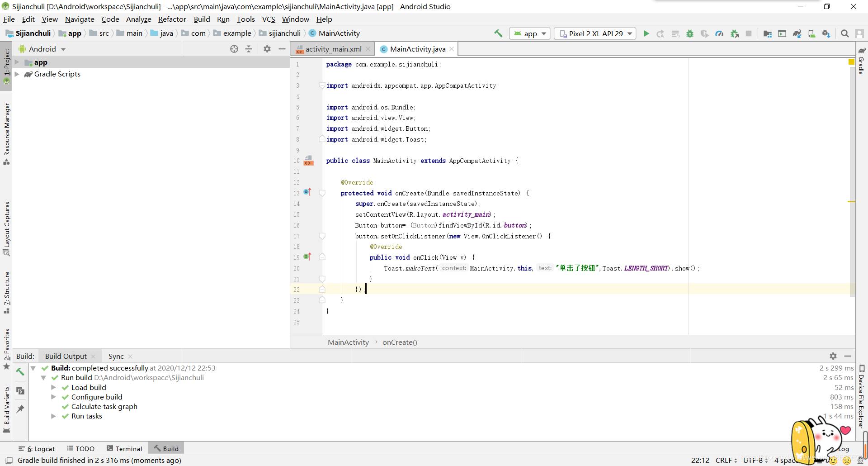Fold the onCreate method at line 13
Image resolution: width=868 pixels, height=466 pixels.
point(322,193)
